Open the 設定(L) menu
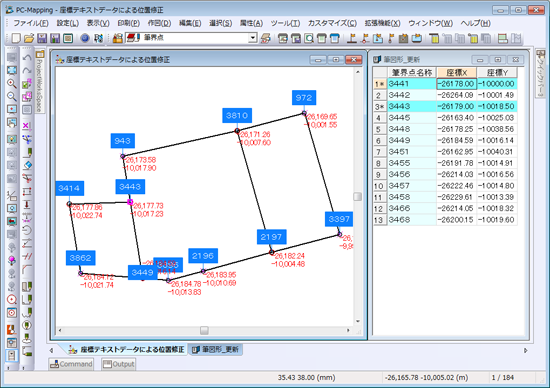 [67, 23]
